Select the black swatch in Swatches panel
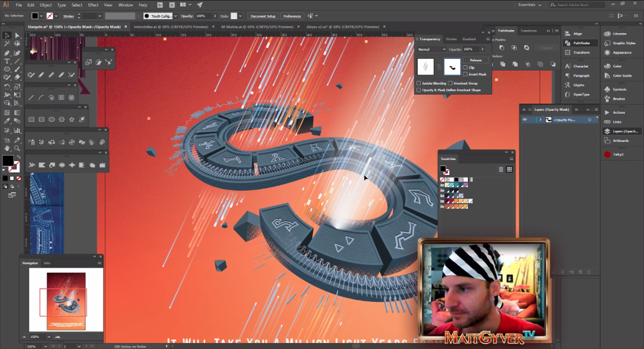The width and height of the screenshot is (644, 349). pyautogui.click(x=456, y=180)
